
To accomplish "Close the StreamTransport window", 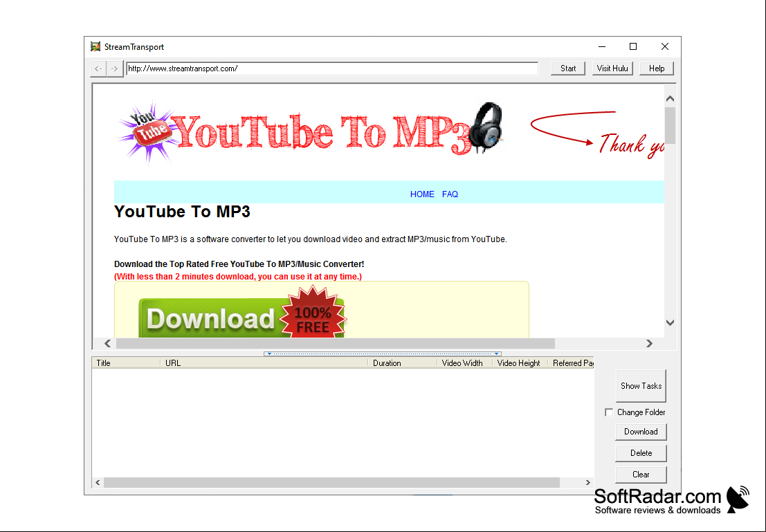I will (x=665, y=46).
